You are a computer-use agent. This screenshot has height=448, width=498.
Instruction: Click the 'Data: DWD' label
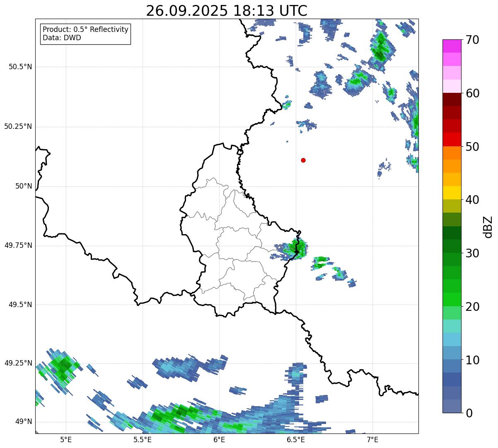62,38
